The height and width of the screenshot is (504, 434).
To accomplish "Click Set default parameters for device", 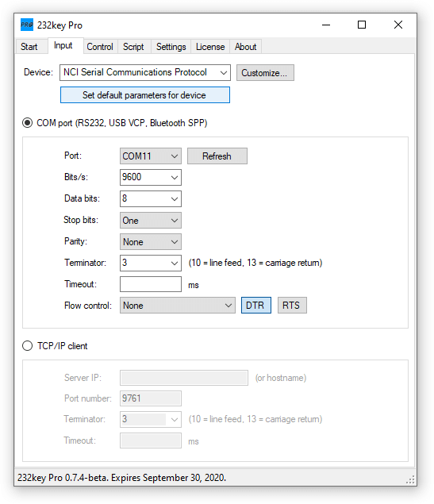I will 145,94.
